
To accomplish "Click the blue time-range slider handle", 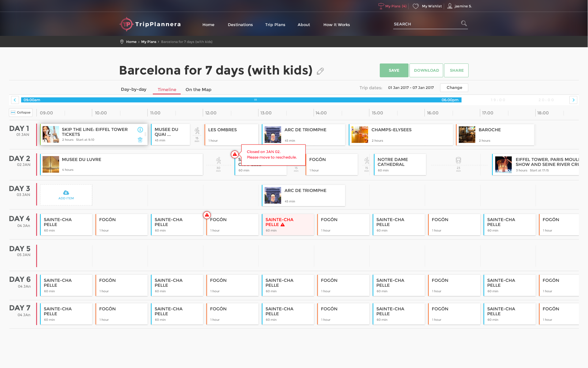I will click(255, 100).
